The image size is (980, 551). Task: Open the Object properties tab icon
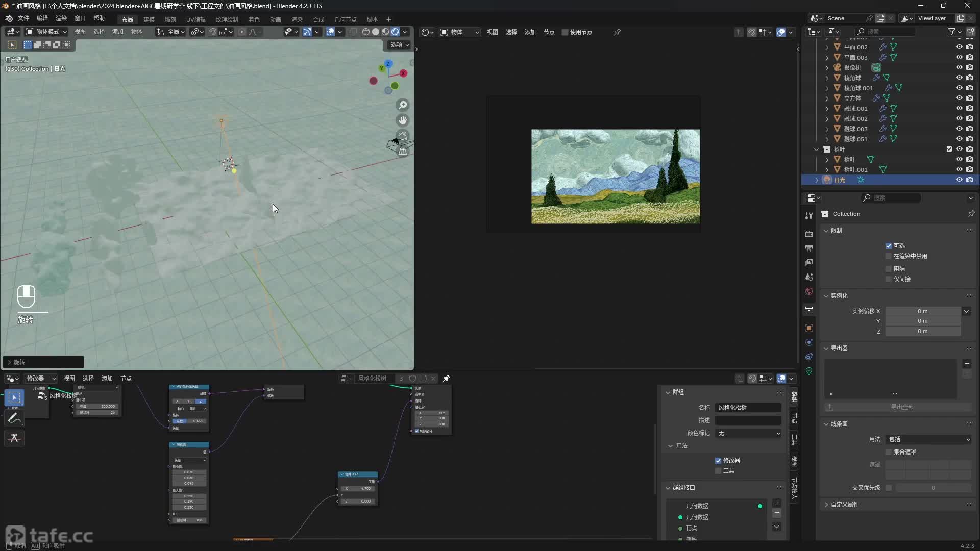(809, 328)
